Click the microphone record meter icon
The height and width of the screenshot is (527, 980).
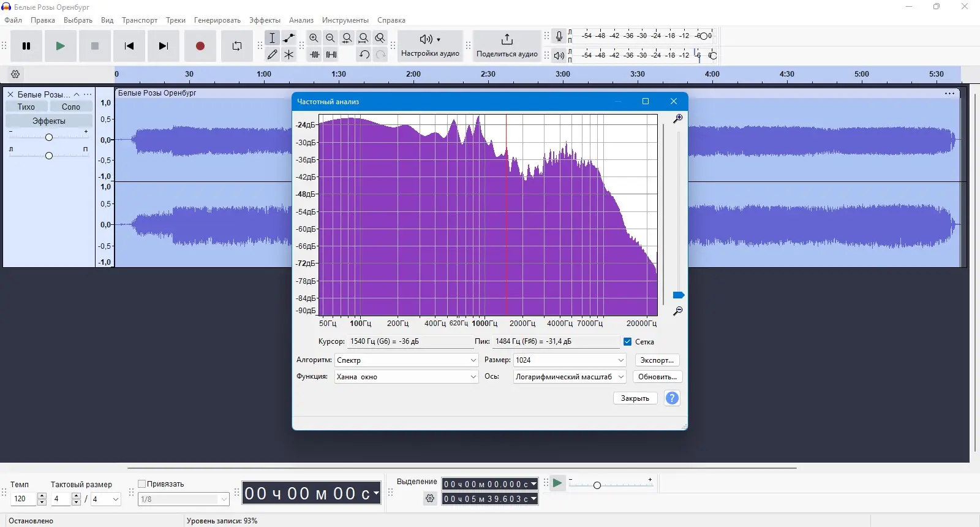click(x=559, y=36)
